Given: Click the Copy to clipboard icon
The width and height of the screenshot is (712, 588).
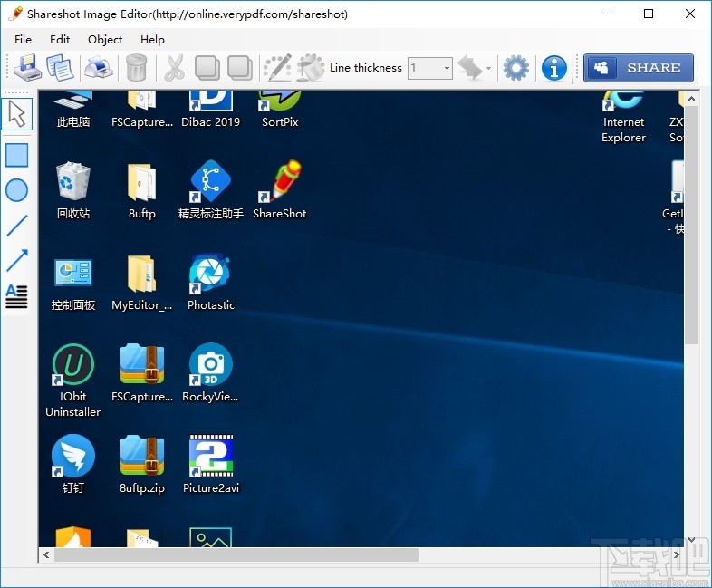Looking at the screenshot, I should 61,68.
